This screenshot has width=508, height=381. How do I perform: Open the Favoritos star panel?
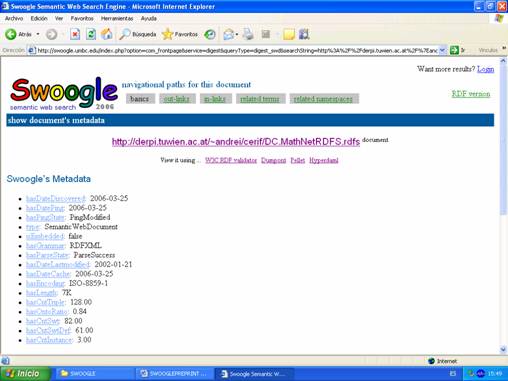click(x=180, y=34)
